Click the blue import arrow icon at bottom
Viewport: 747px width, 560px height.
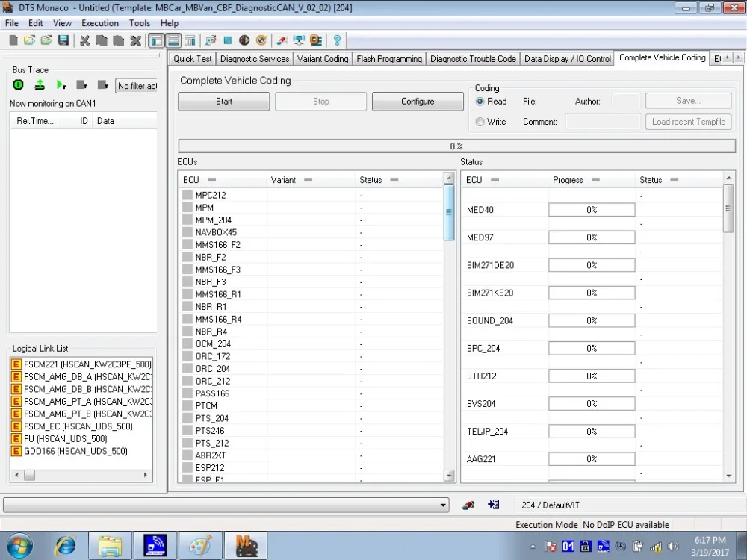point(493,504)
